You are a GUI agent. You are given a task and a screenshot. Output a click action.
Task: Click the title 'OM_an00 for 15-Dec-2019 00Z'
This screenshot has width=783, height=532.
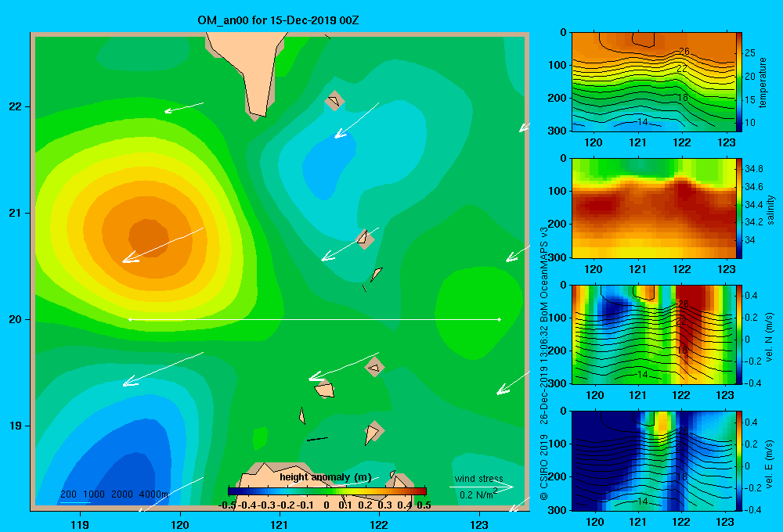278,20
